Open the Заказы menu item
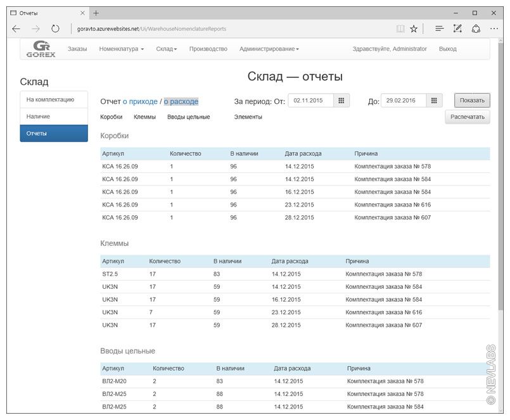Image resolution: width=510 pixels, height=420 pixels. point(77,49)
